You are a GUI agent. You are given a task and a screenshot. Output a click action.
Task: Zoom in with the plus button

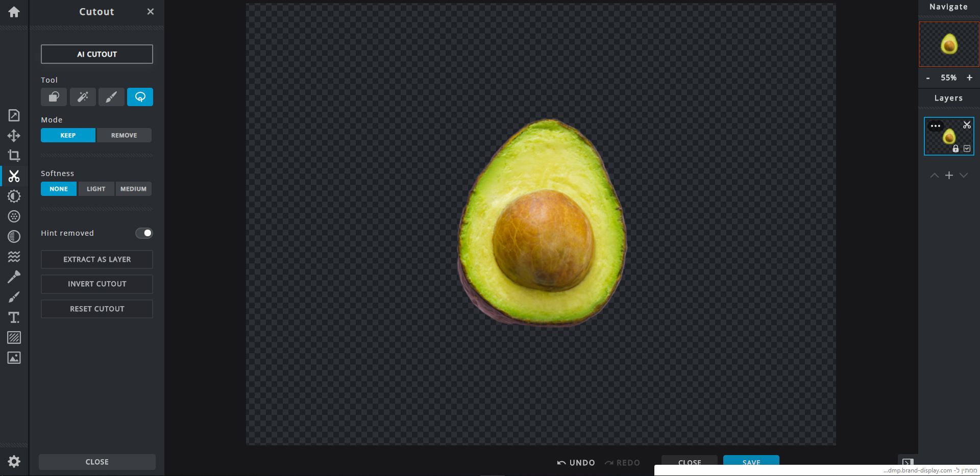pyautogui.click(x=969, y=78)
